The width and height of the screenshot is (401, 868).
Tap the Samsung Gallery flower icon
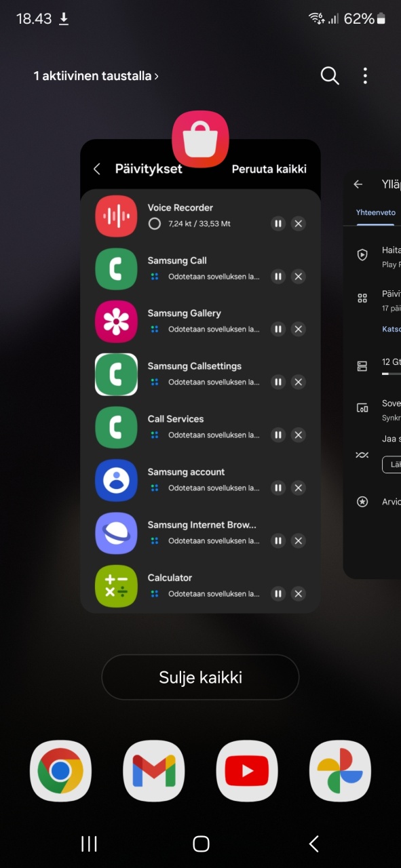click(x=116, y=321)
